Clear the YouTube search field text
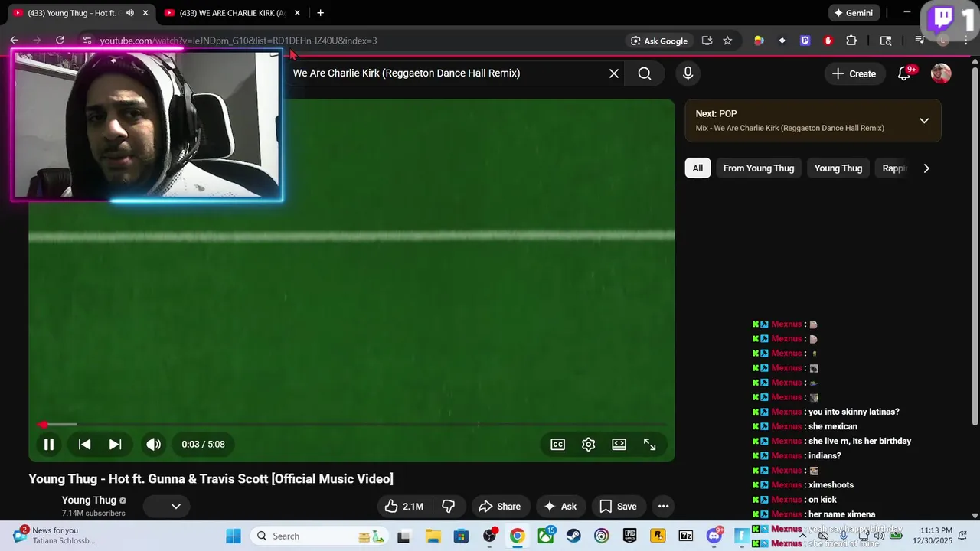This screenshot has width=980, height=551. point(613,73)
